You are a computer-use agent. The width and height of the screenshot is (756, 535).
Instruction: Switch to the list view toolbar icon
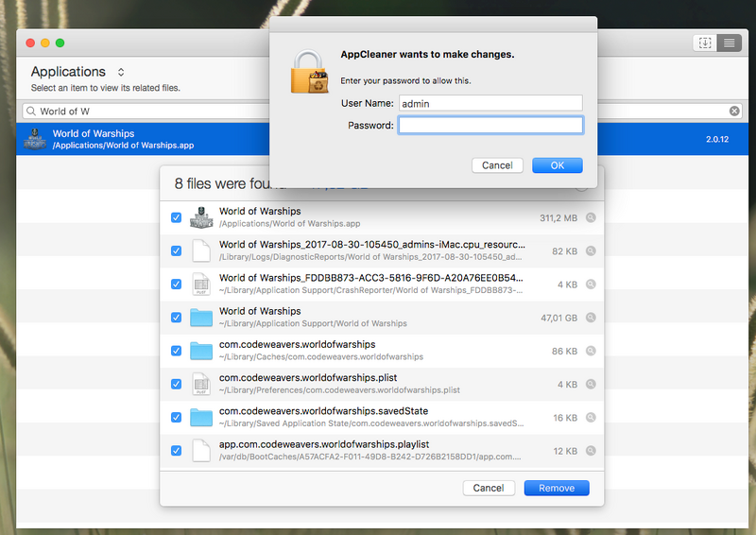coord(729,43)
